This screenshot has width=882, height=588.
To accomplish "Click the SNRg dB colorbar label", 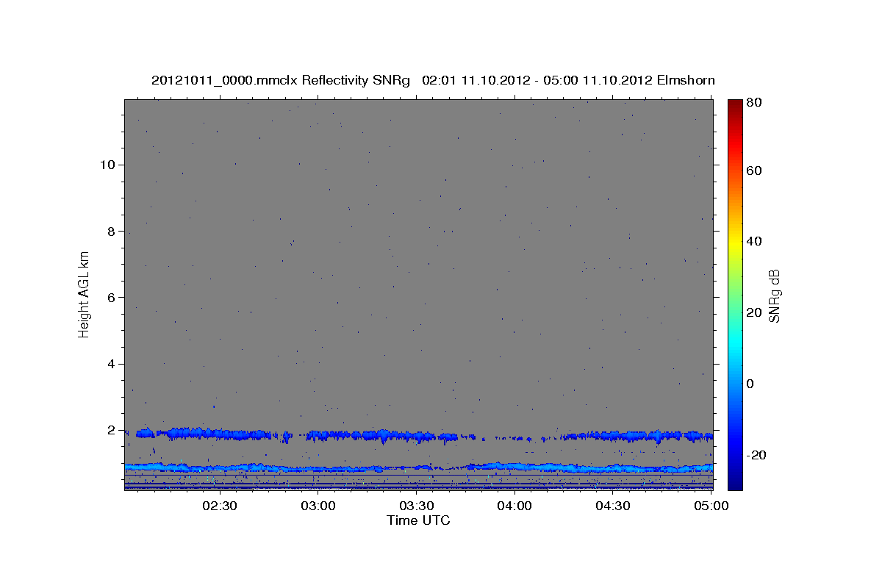I will [774, 295].
